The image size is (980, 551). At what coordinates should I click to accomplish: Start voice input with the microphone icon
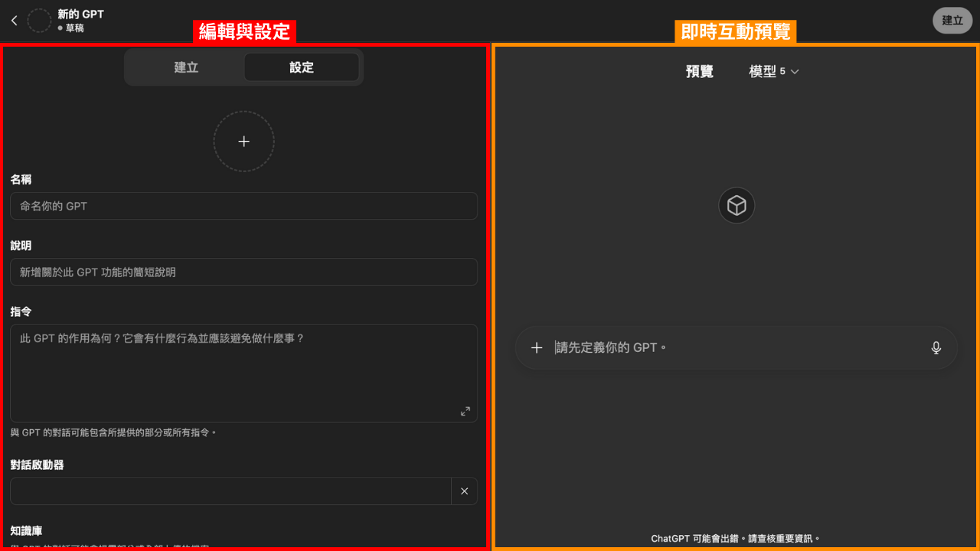[936, 347]
